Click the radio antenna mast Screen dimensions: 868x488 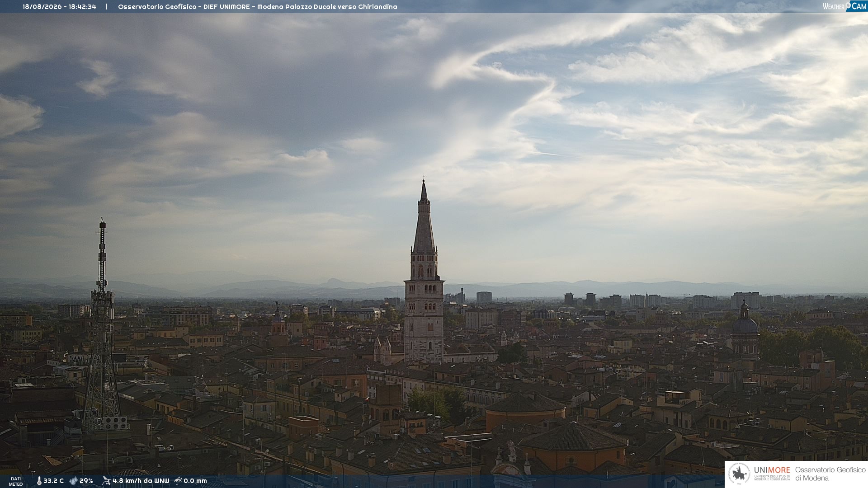pos(103,325)
